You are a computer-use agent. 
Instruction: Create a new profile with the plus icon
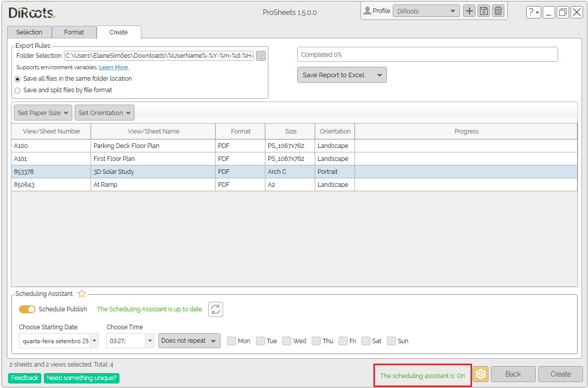[469, 10]
